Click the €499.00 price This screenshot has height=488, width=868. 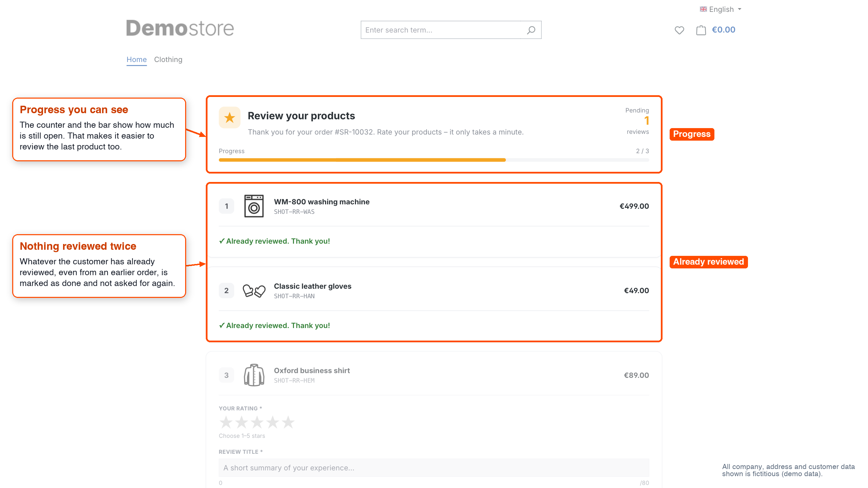(634, 206)
